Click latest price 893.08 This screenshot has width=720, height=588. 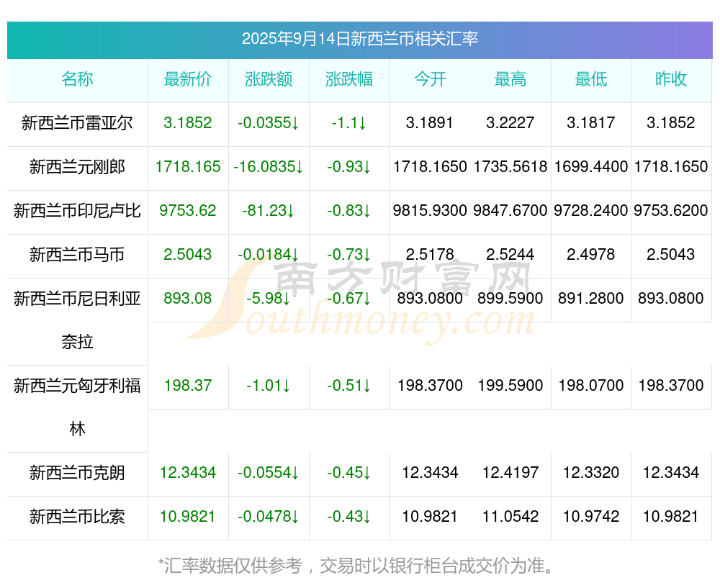coord(188,299)
